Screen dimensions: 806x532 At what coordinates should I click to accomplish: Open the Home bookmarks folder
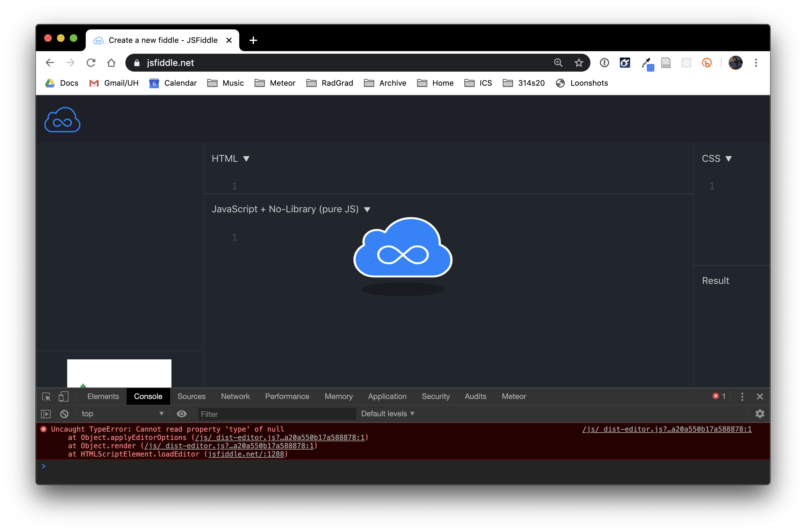(x=435, y=83)
